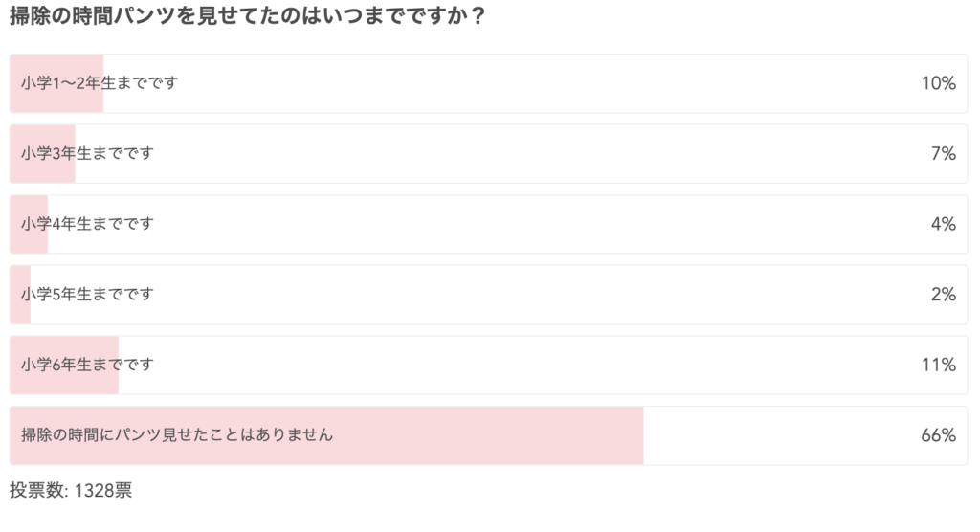Click the pink fill bar of the 66% result
Screen dimensions: 980x532
(x=327, y=435)
